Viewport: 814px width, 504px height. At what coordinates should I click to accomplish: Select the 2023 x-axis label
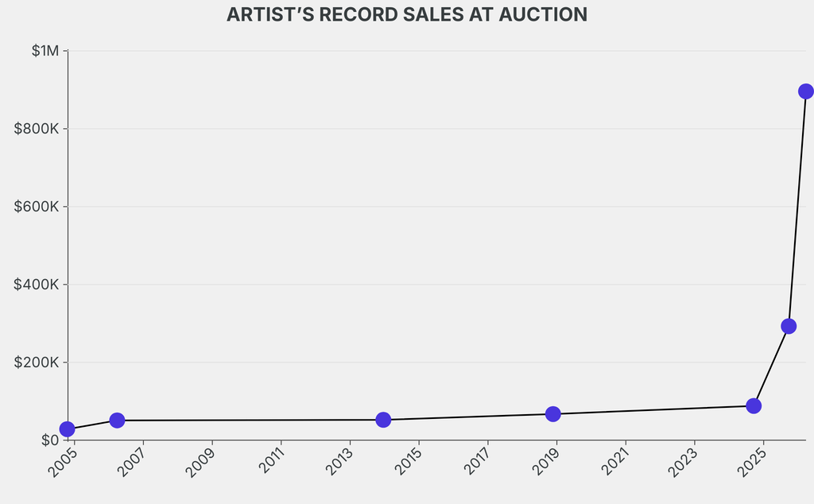683,463
